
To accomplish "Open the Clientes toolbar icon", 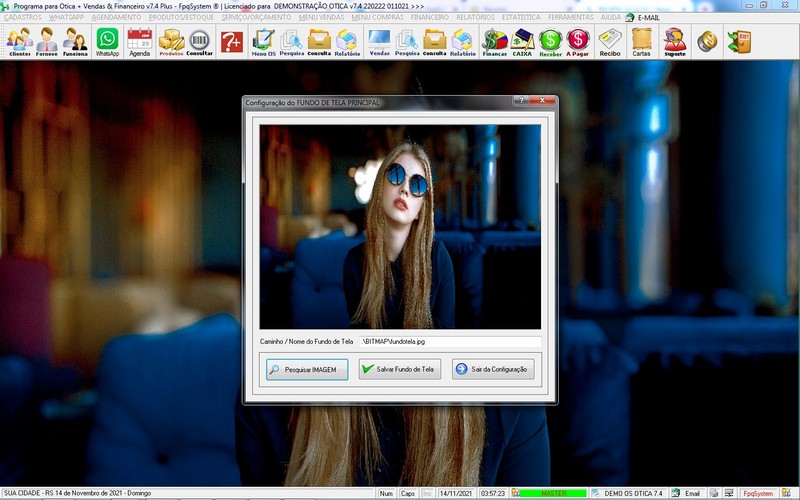I will [19, 41].
